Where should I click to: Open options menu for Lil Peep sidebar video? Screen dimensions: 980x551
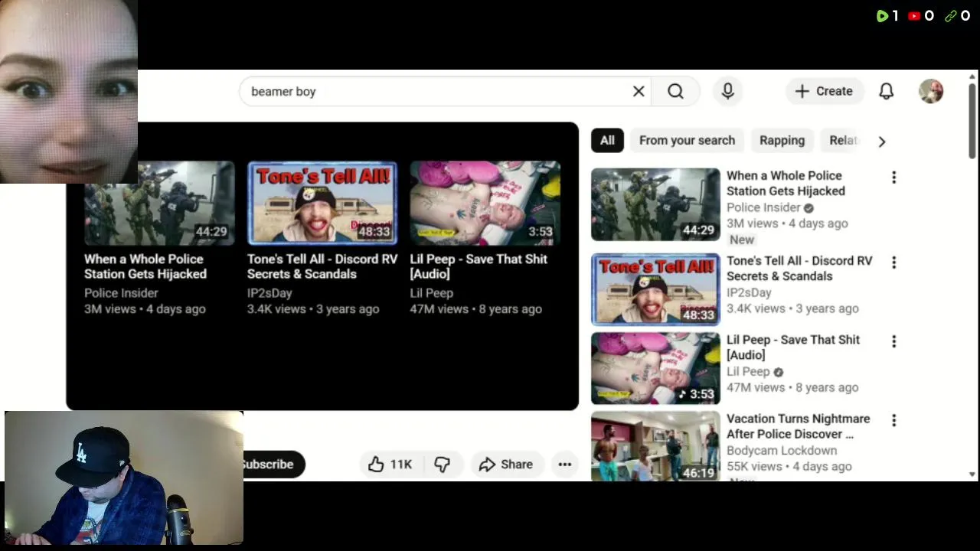893,341
